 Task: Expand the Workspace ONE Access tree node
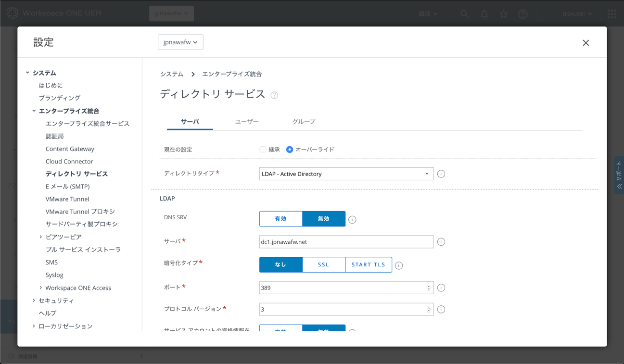40,288
